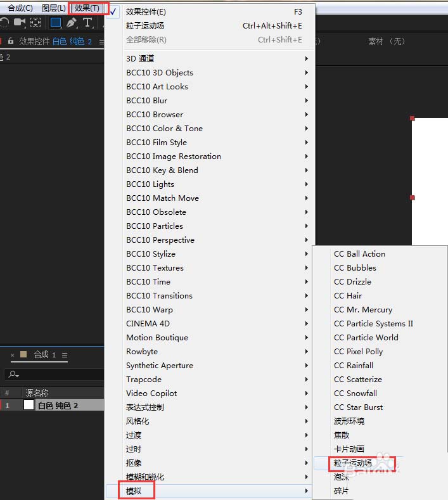Open Video Copilot effect category
Image resolution: width=448 pixels, height=500 pixels.
point(210,393)
